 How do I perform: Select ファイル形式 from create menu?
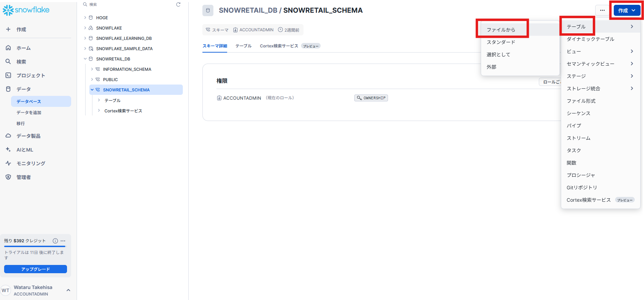(600, 101)
